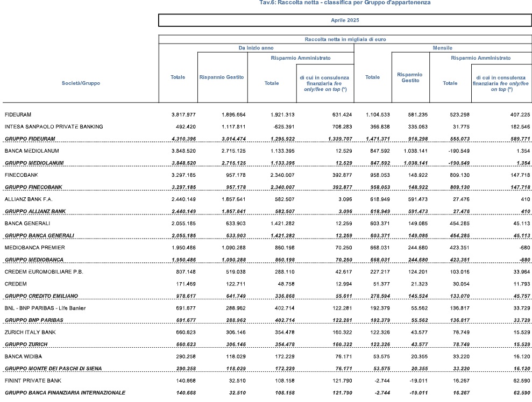Select the 'Aprile 2025' header box

pyautogui.click(x=345, y=20)
